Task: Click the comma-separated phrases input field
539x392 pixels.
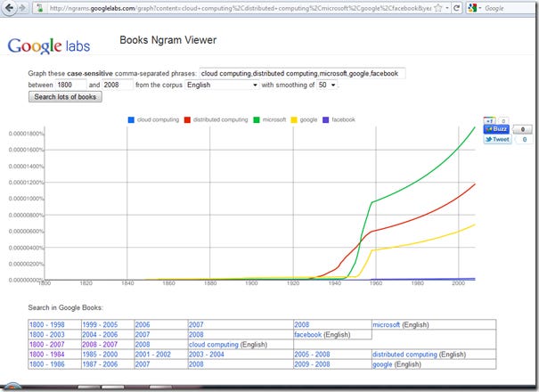Action: pos(302,73)
